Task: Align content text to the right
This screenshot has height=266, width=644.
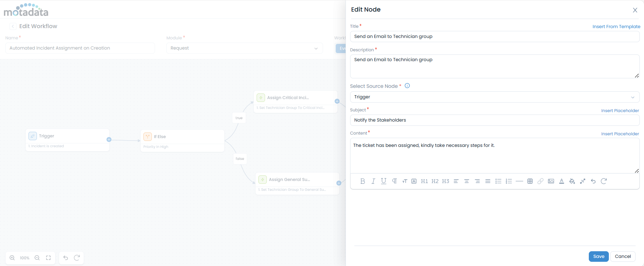Action: pos(477,181)
